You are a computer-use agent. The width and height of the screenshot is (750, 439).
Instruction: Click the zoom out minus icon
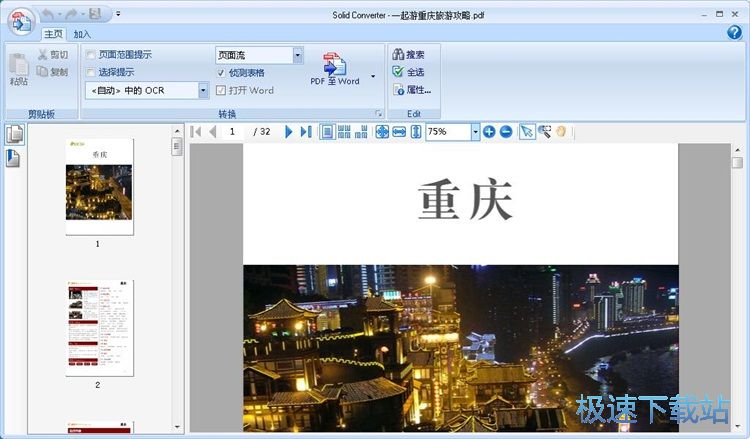506,132
